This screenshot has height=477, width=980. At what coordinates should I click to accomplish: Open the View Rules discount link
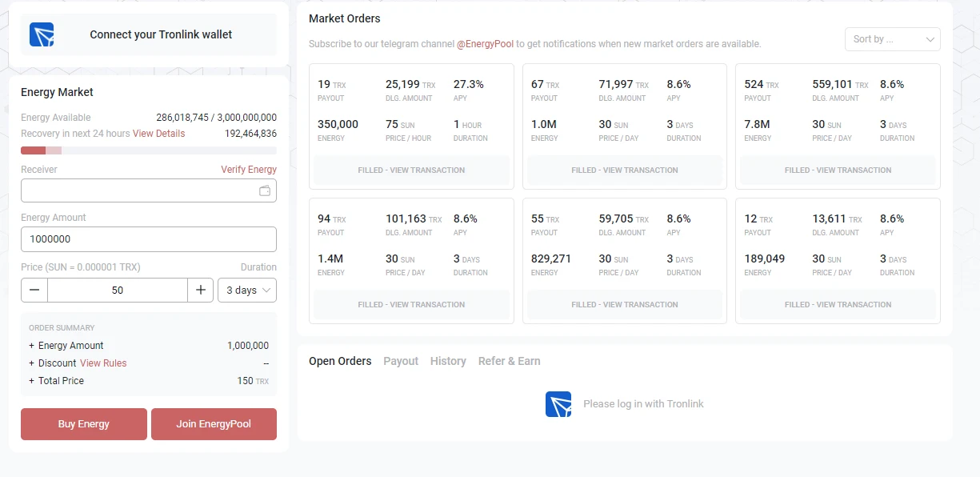[x=103, y=363]
